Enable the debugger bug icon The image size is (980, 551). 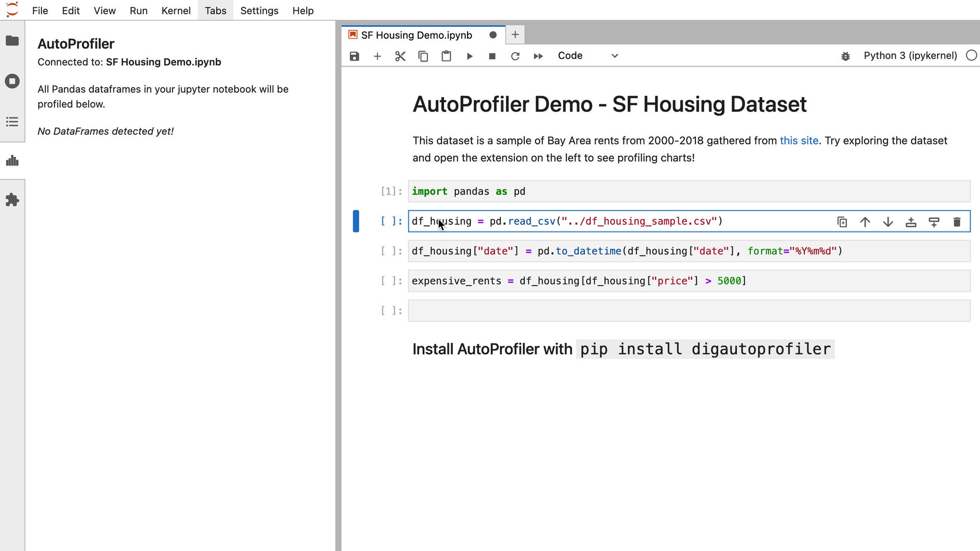(x=846, y=56)
